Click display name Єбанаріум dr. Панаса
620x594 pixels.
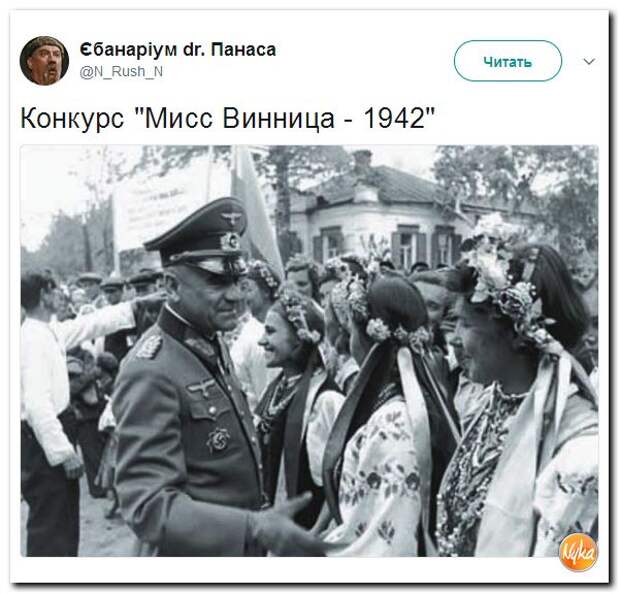point(178,49)
